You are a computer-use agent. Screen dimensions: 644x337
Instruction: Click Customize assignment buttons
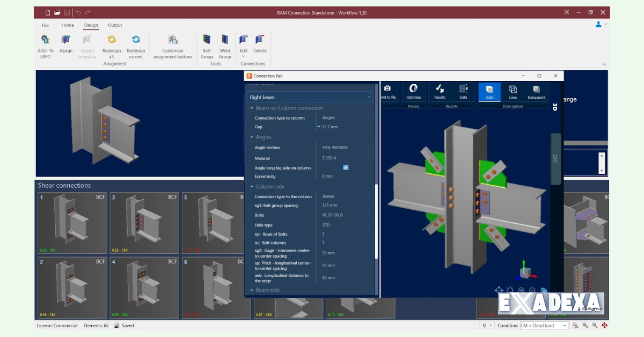[172, 46]
